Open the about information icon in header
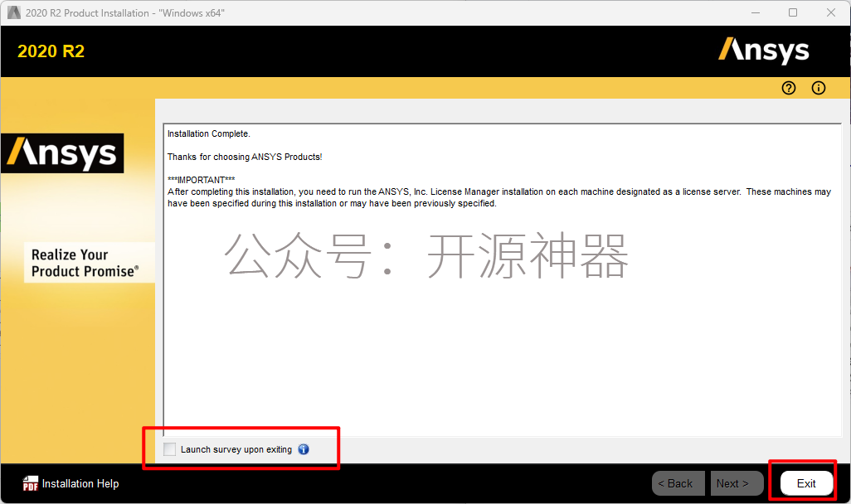Viewport: 851px width, 504px height. point(819,88)
